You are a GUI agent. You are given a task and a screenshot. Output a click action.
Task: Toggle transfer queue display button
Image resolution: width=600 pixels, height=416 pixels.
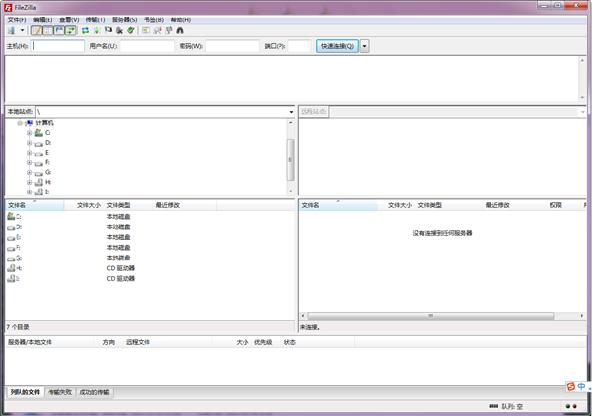70,31
